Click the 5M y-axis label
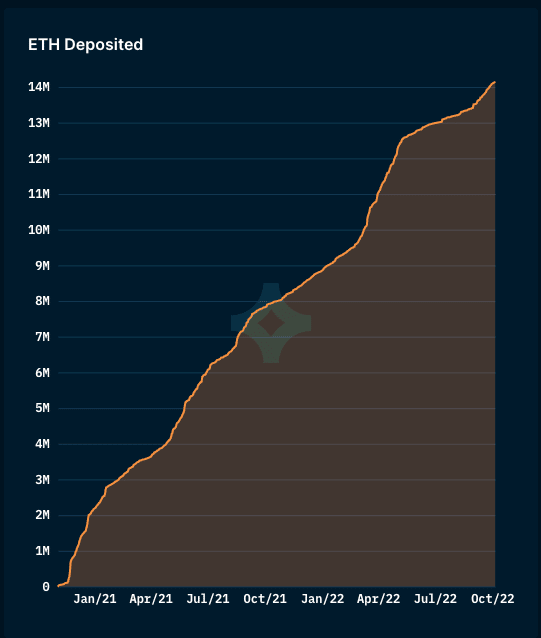 coord(42,408)
